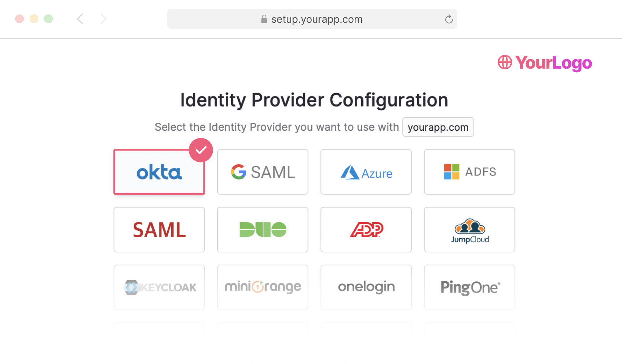622x364 pixels.
Task: Select the ADP provider tile
Action: [x=366, y=230]
